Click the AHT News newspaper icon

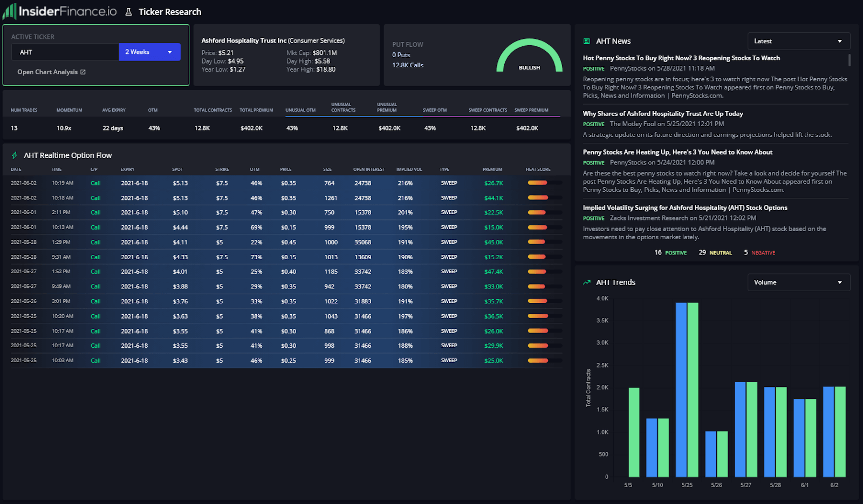click(587, 41)
